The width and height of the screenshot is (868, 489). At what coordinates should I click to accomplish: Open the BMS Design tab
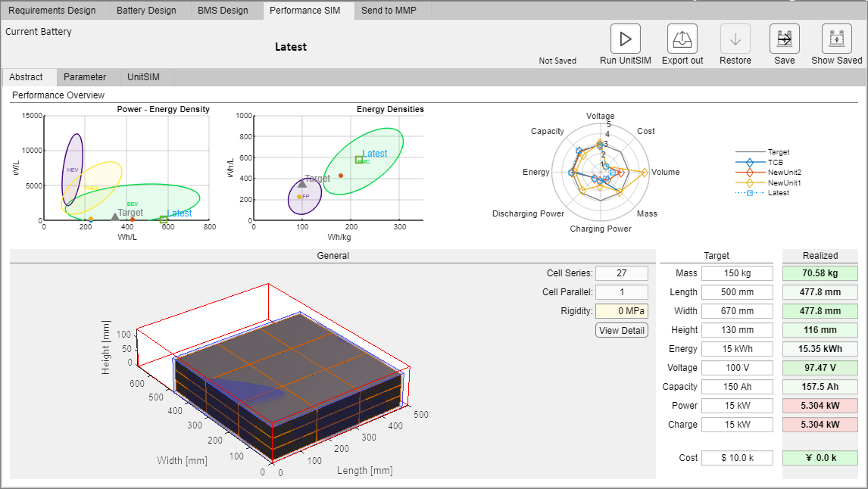(223, 11)
